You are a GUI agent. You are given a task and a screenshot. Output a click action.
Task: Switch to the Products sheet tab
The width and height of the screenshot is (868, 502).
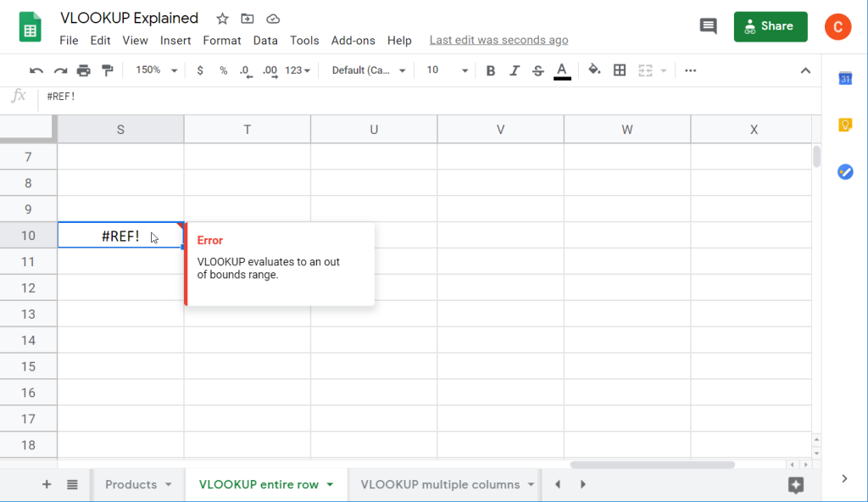pyautogui.click(x=130, y=484)
